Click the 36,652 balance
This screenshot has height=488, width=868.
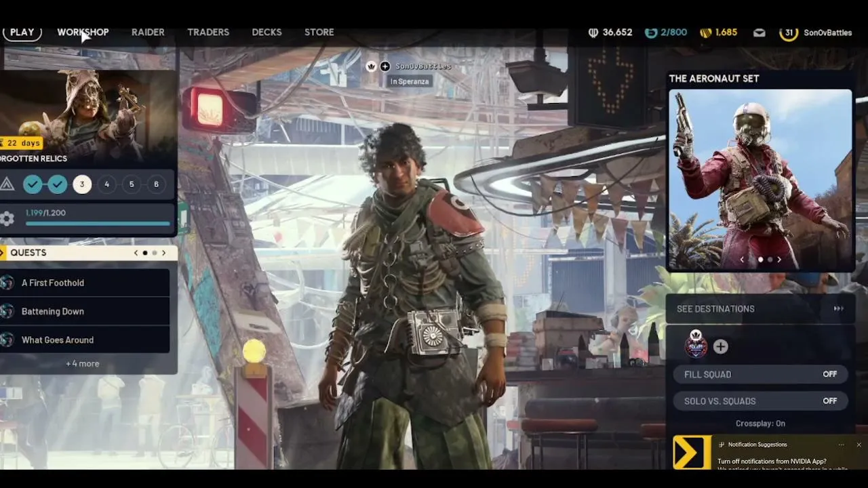point(617,33)
